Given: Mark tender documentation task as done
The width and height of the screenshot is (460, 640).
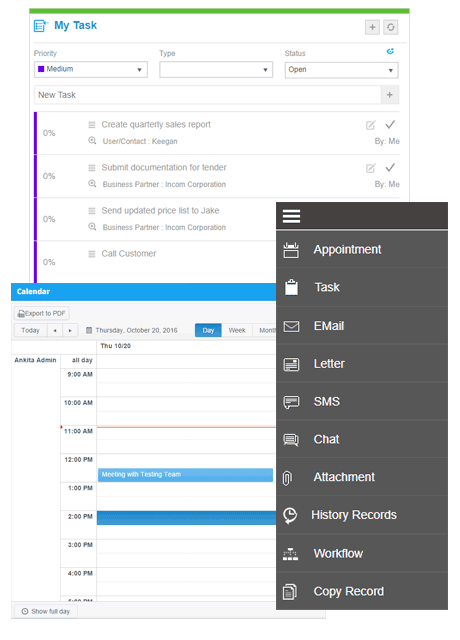Looking at the screenshot, I should tap(390, 167).
